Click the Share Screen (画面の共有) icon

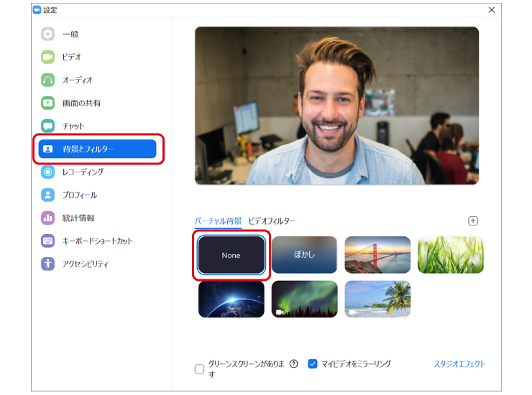pos(48,103)
